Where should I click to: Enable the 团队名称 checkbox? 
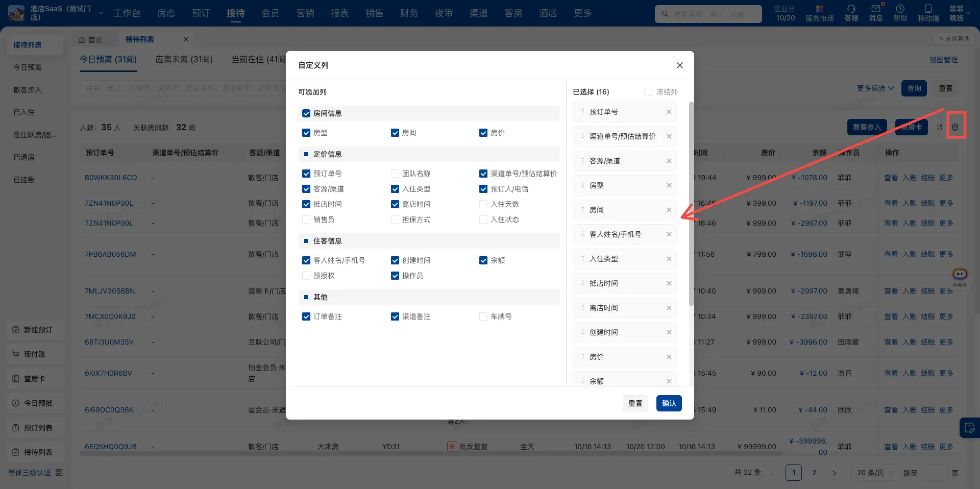pos(395,174)
